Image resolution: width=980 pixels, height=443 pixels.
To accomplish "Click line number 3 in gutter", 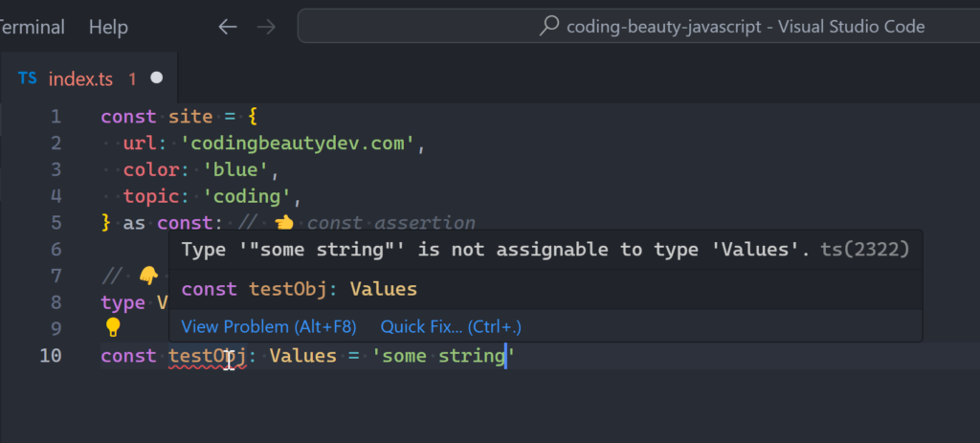I will click(56, 170).
